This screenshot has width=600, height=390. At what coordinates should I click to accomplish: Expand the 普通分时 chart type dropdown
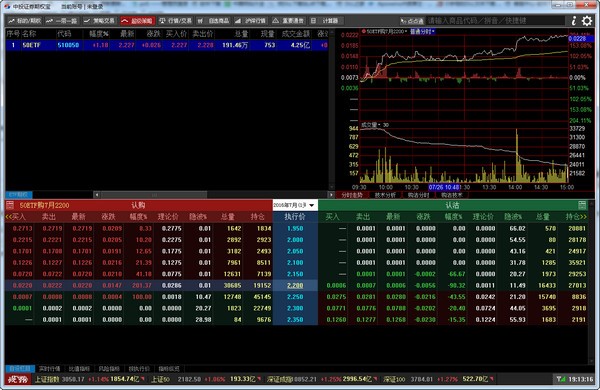tap(423, 31)
